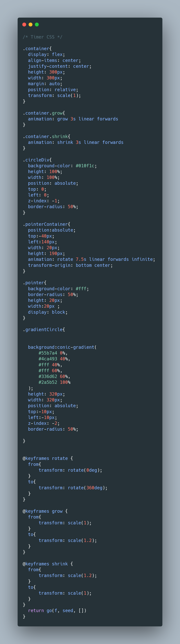
Task: Click the yellow minimize dot
Action: (x=31, y=25)
